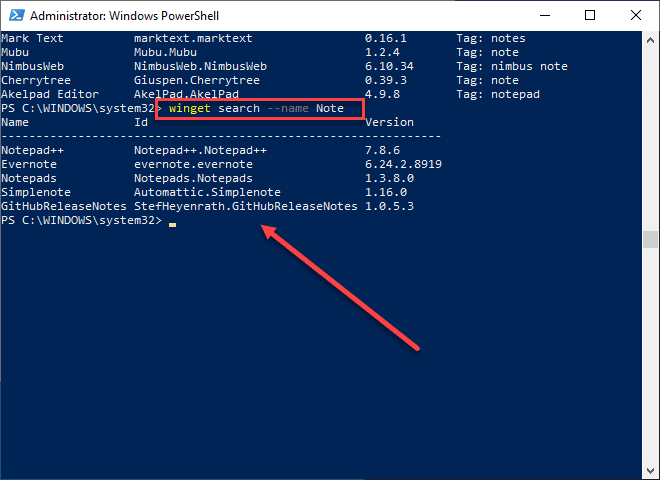
Task: Click version '7.8.6' of Notepad++
Action: tap(382, 150)
